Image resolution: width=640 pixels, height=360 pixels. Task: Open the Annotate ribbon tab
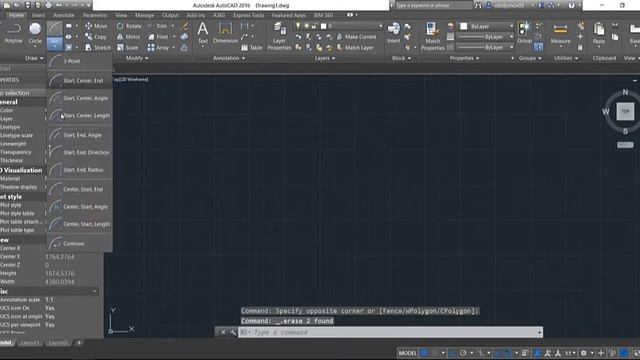coord(64,15)
